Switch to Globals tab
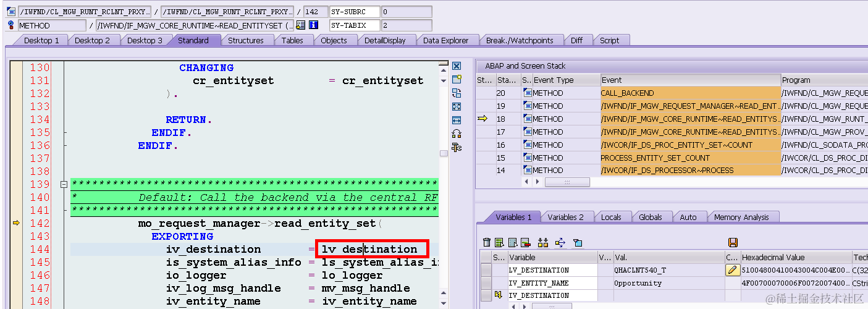This screenshot has width=868, height=309. [x=650, y=217]
